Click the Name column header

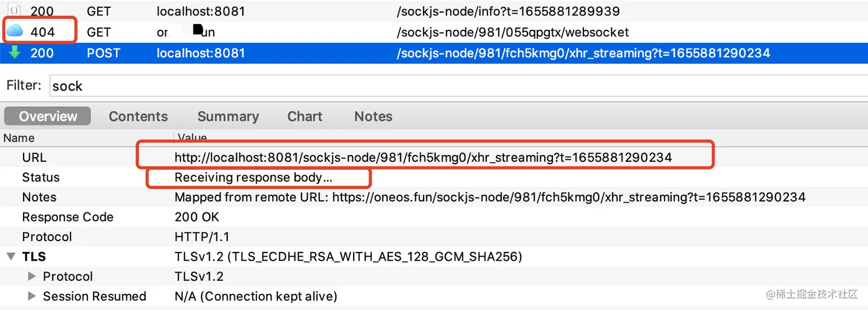19,138
